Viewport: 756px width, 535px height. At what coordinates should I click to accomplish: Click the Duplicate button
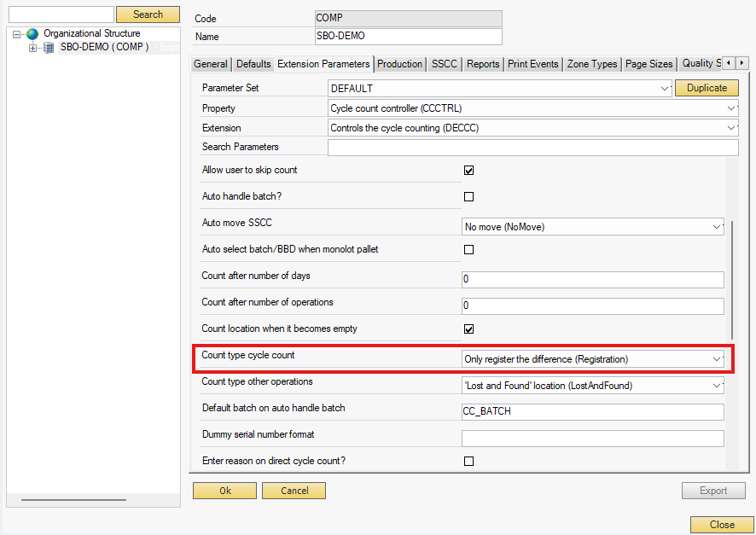707,88
